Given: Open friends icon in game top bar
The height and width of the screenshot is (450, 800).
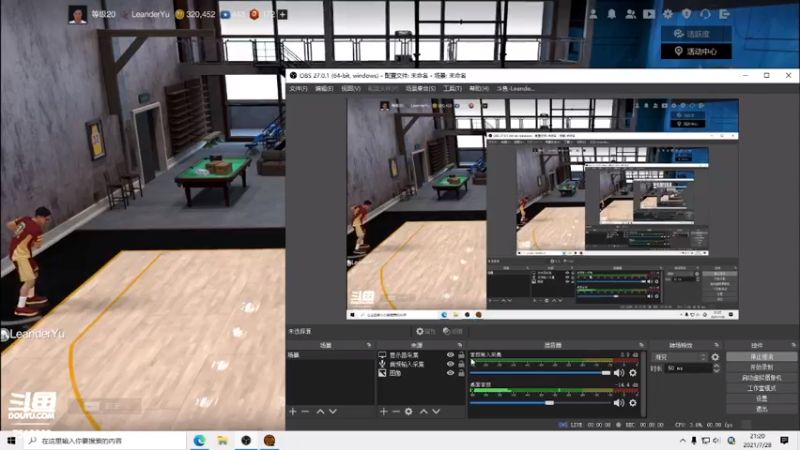Looking at the screenshot, I should click(x=631, y=14).
